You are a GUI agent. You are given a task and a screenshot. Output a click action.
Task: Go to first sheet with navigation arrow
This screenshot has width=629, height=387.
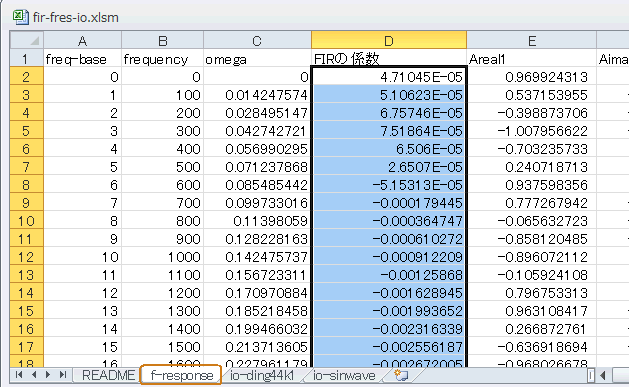[19, 375]
